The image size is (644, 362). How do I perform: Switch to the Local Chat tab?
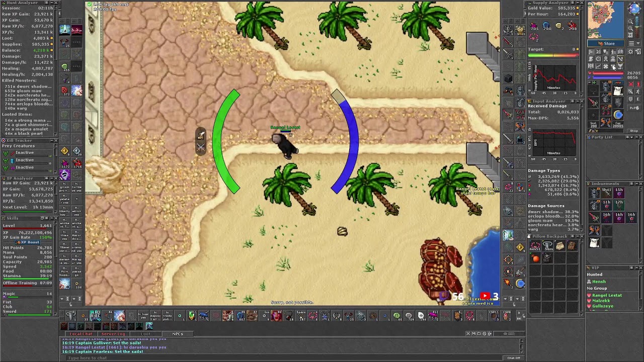pos(81,334)
